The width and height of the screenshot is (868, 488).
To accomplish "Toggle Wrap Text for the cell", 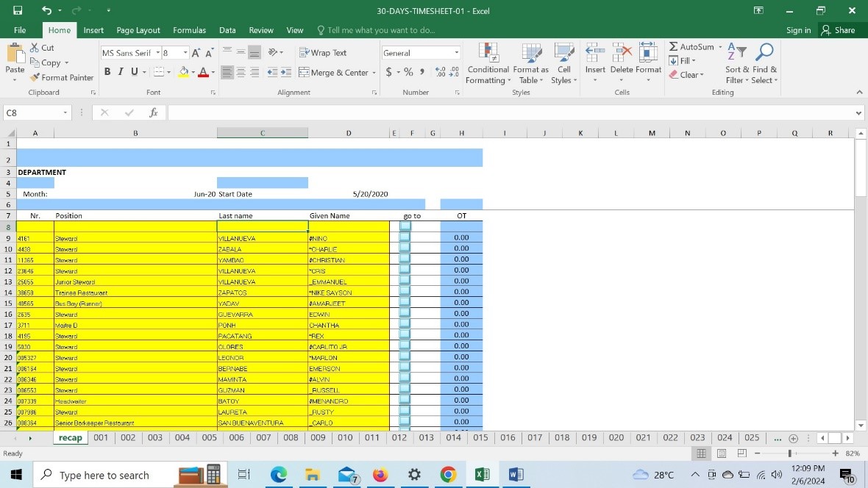I will click(x=323, y=53).
